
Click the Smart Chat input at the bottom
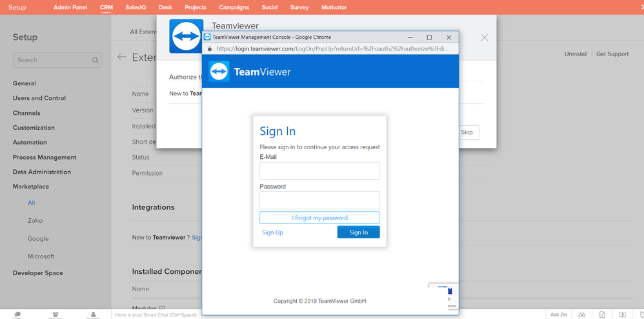point(156,315)
